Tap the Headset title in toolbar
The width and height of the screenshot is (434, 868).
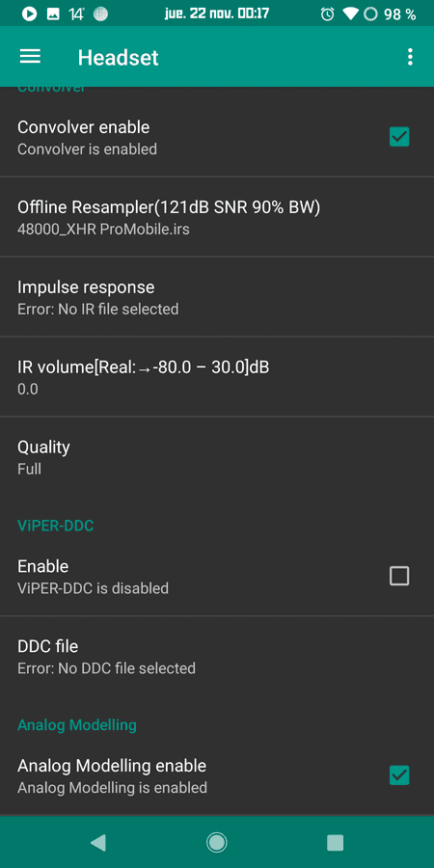coord(118,58)
